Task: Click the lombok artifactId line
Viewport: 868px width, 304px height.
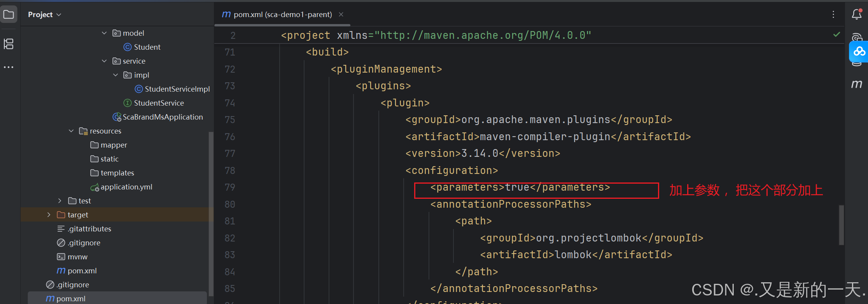Action: point(576,255)
